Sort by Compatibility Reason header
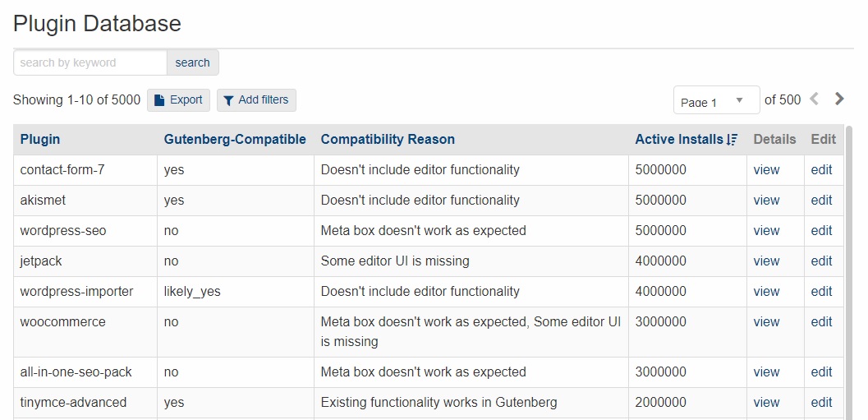This screenshot has height=420, width=868. [388, 139]
